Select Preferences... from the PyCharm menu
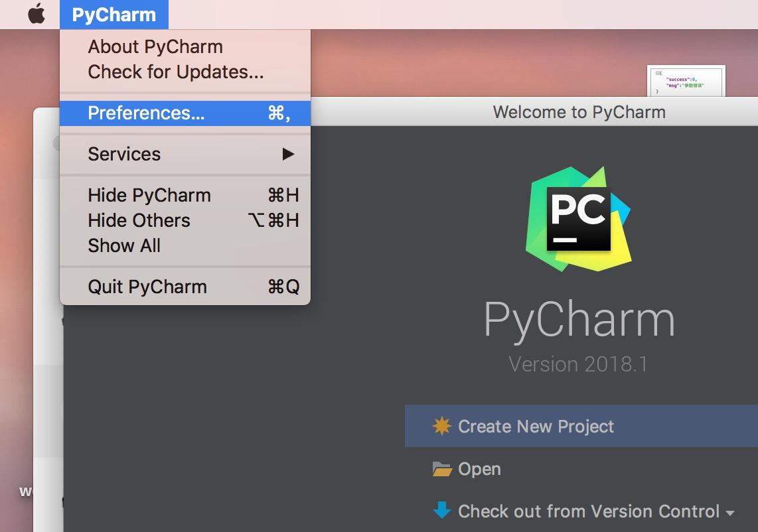 pyautogui.click(x=146, y=112)
